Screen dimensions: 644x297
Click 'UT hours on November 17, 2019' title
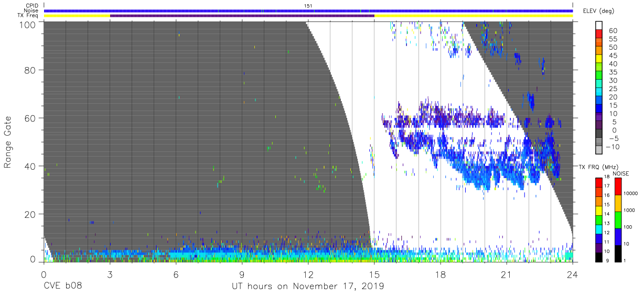[308, 287]
